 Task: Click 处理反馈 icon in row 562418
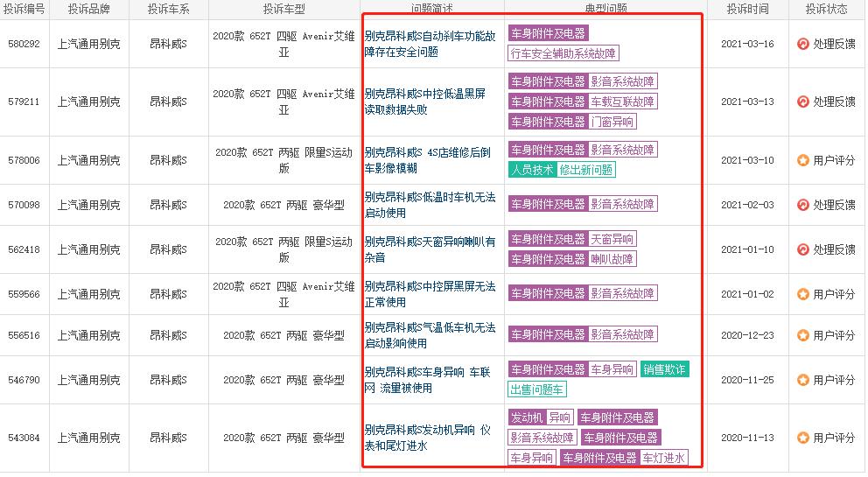[x=802, y=249]
